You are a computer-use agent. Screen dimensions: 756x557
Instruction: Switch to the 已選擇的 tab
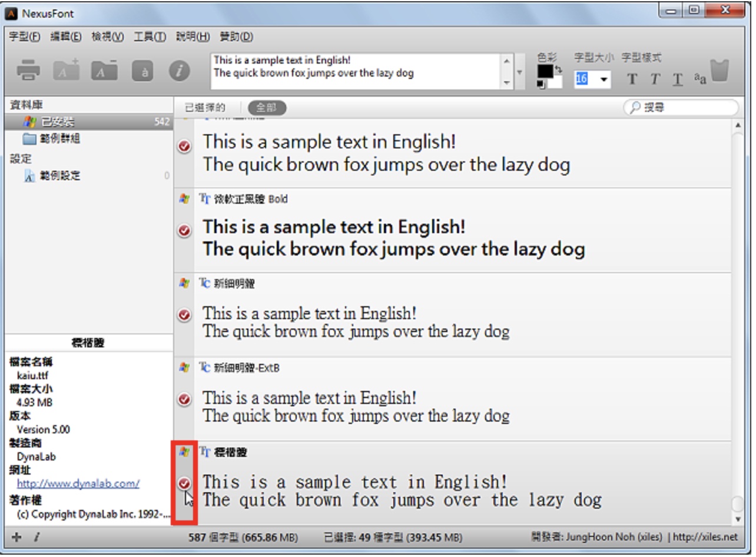coord(205,108)
